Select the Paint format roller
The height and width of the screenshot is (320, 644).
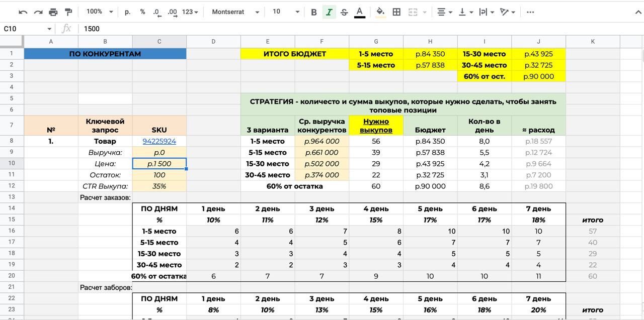[x=69, y=12]
